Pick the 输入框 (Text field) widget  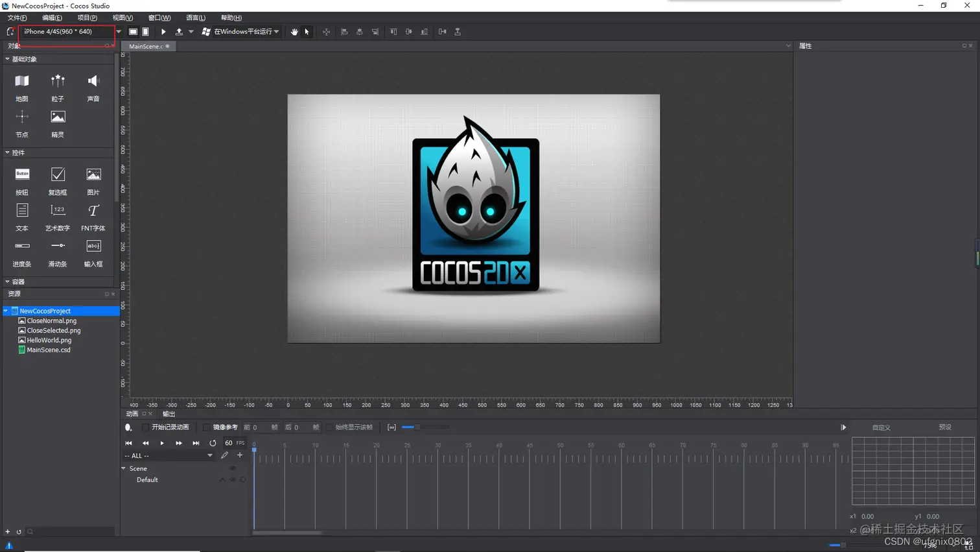[93, 246]
